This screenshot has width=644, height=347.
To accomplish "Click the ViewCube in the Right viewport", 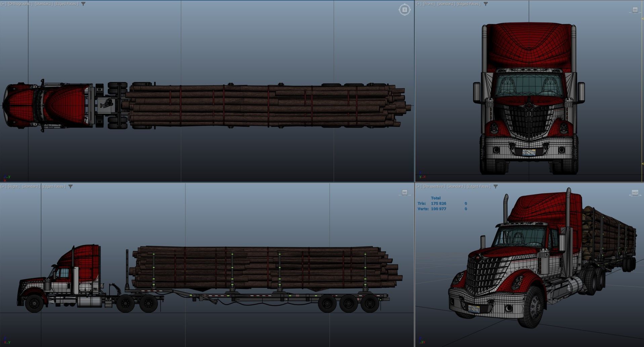I will [x=405, y=193].
